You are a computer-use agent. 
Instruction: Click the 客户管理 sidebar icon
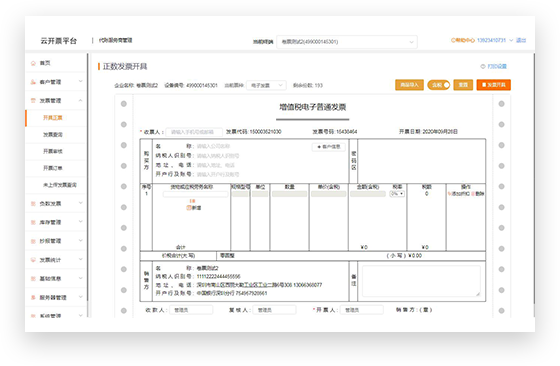[x=33, y=82]
